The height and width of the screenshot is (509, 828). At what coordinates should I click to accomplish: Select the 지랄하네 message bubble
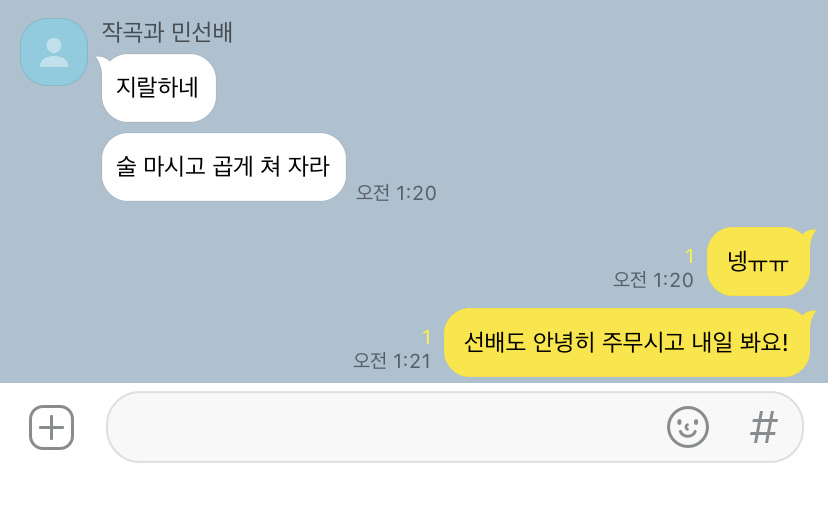[x=158, y=88]
